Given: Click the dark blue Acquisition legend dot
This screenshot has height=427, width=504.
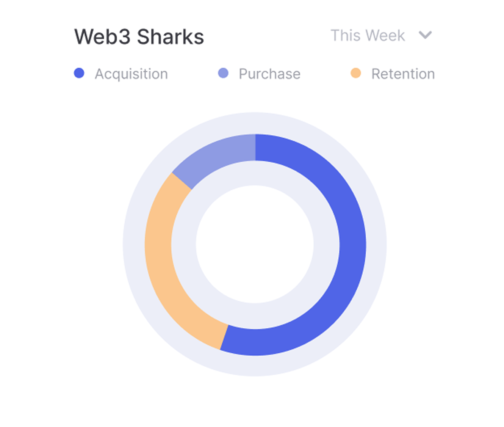Looking at the screenshot, I should click(79, 73).
